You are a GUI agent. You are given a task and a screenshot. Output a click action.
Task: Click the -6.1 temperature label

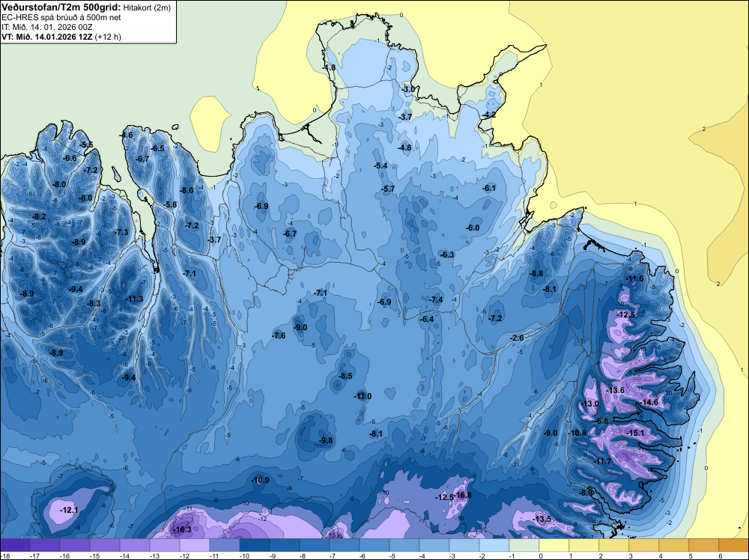pos(489,188)
